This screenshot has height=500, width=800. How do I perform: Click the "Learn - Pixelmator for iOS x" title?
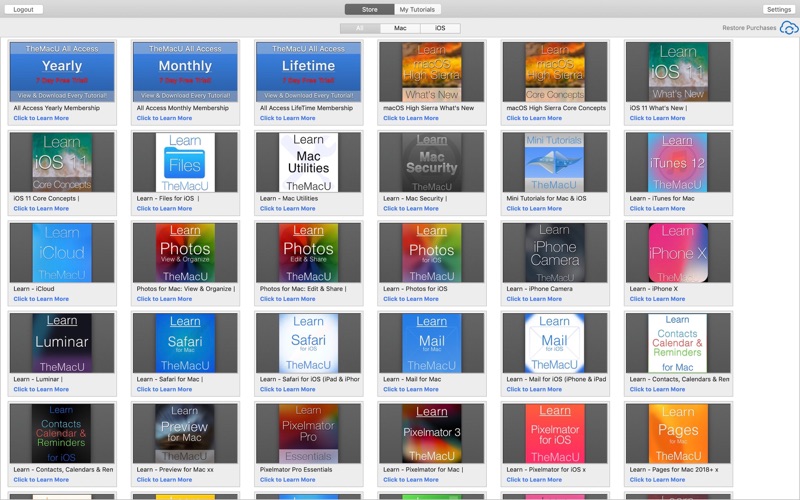click(546, 469)
